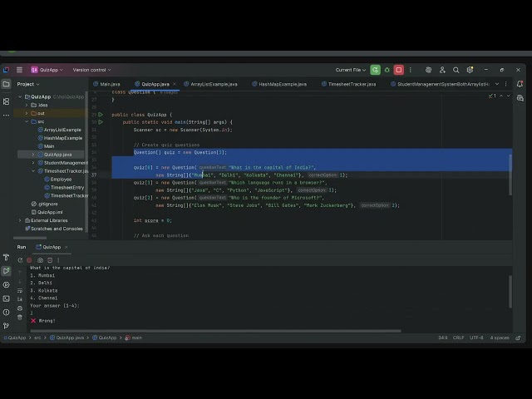This screenshot has width=532, height=399.
Task: Open the main hamburger menu
Action: (19, 70)
